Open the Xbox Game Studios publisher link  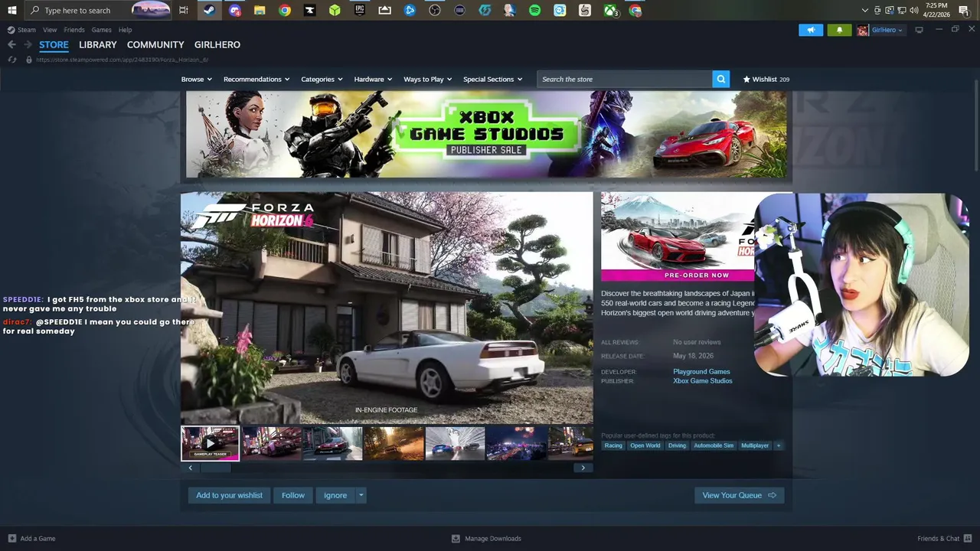pos(703,380)
